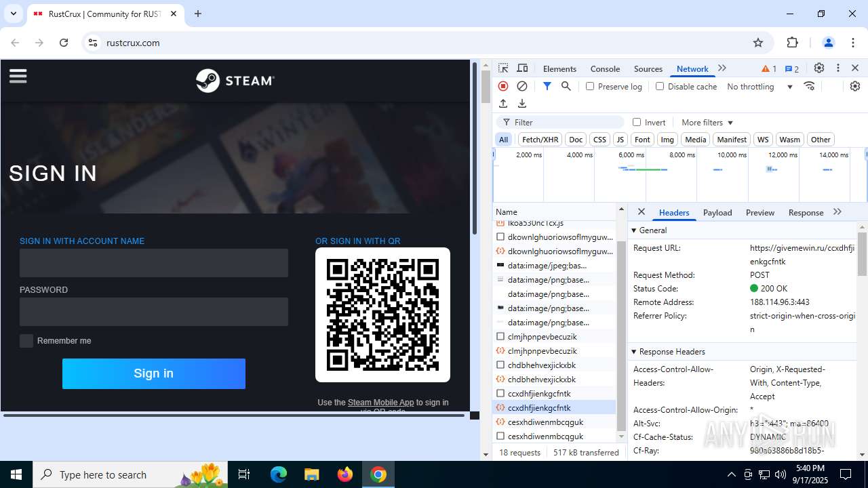Check the Disable cache option
This screenshot has width=868, height=488.
pyautogui.click(x=660, y=86)
